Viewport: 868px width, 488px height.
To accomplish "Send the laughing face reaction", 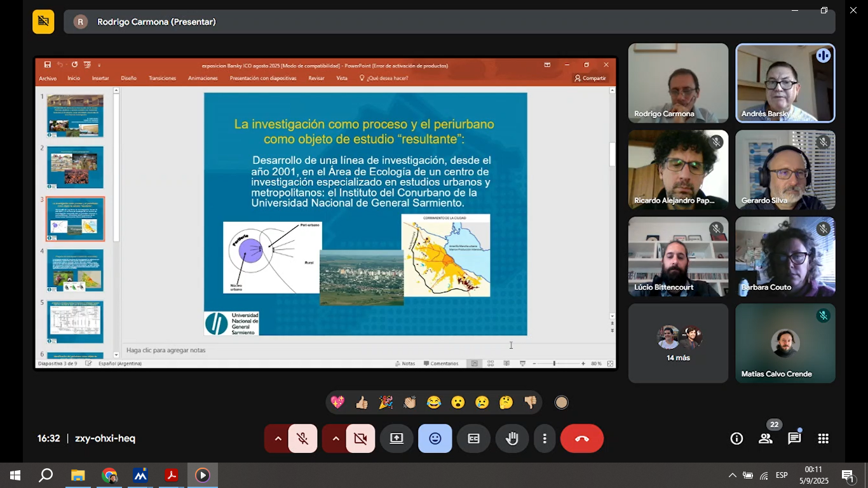I will point(434,402).
